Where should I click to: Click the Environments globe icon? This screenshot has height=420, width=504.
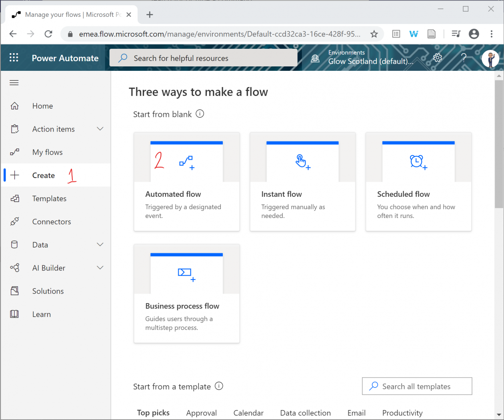click(x=315, y=58)
